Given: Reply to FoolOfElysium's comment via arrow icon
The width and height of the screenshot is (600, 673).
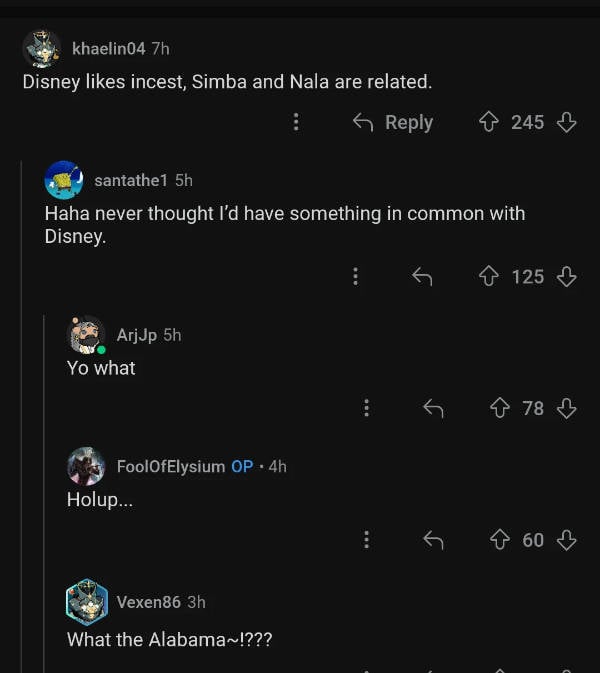Looking at the screenshot, I should click(x=433, y=540).
